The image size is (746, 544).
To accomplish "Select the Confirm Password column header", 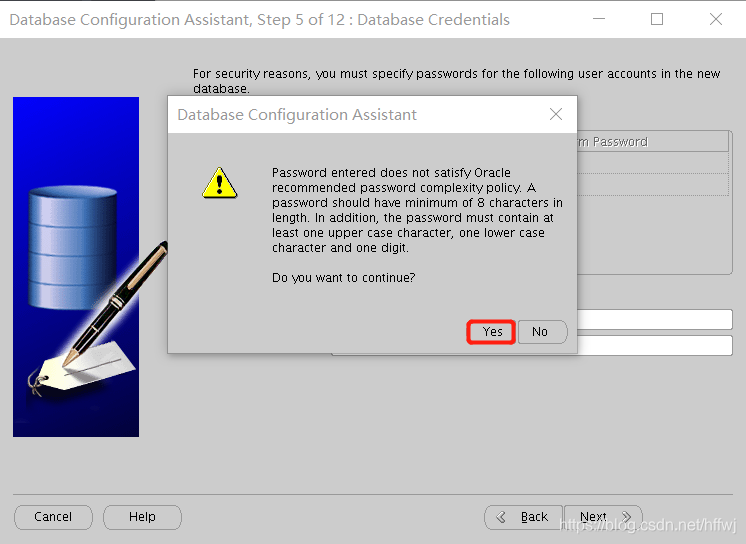I will [x=653, y=142].
